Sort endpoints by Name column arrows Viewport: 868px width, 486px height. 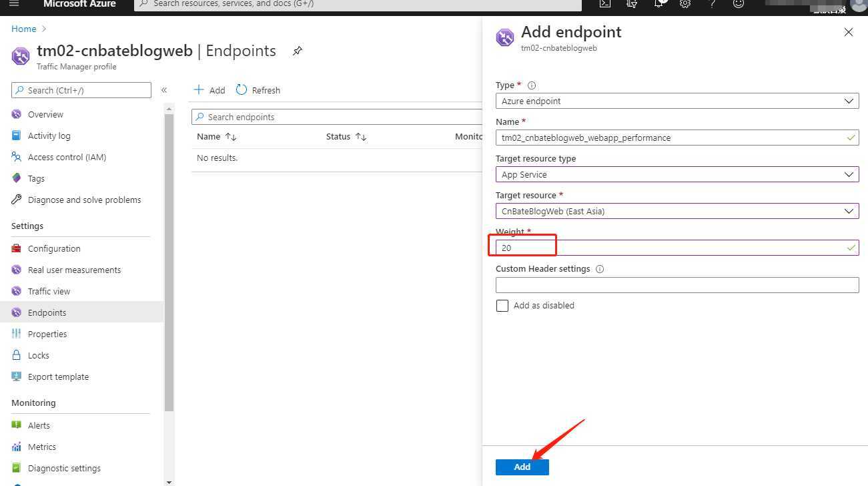(x=231, y=136)
